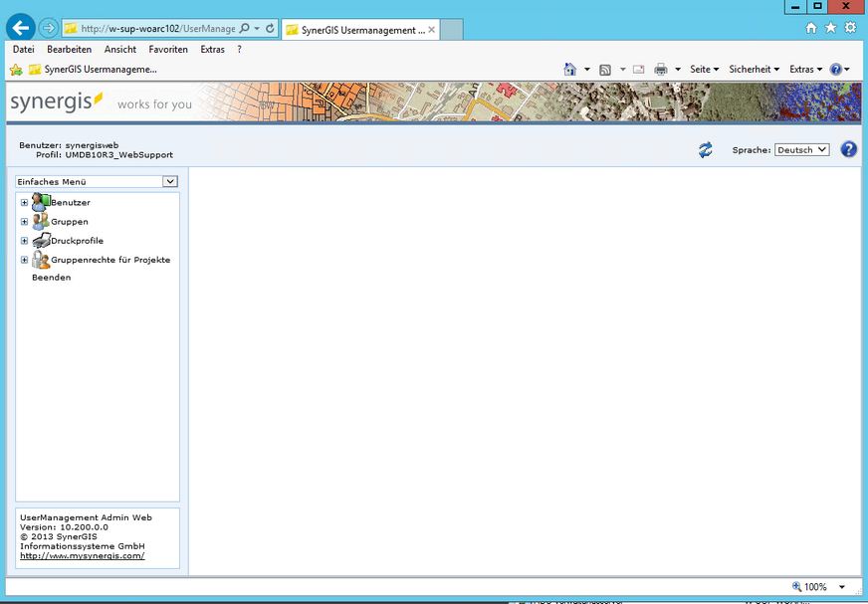This screenshot has height=604, width=868.
Task: Open the Extras menu in the menu bar
Action: click(212, 49)
